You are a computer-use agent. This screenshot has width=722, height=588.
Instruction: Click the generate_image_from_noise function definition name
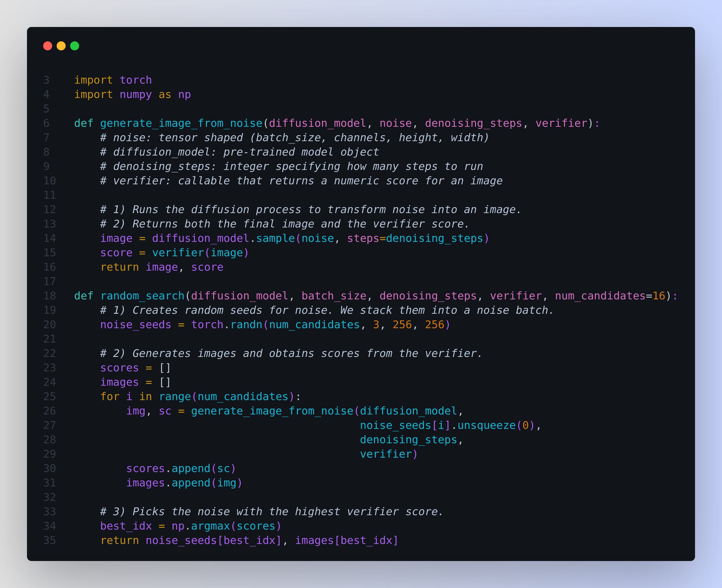pyautogui.click(x=181, y=123)
